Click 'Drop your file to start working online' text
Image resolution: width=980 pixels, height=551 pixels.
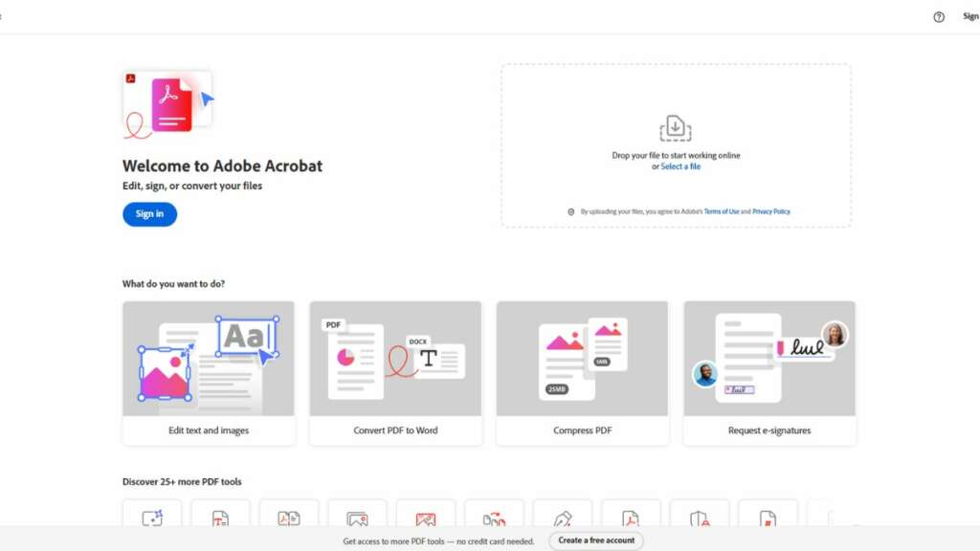coord(676,156)
